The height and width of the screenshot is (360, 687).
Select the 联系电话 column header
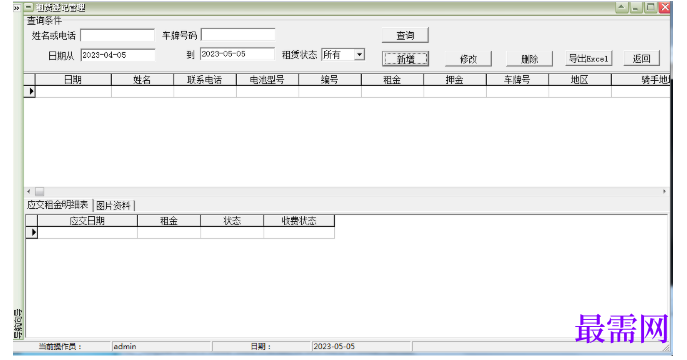point(205,80)
